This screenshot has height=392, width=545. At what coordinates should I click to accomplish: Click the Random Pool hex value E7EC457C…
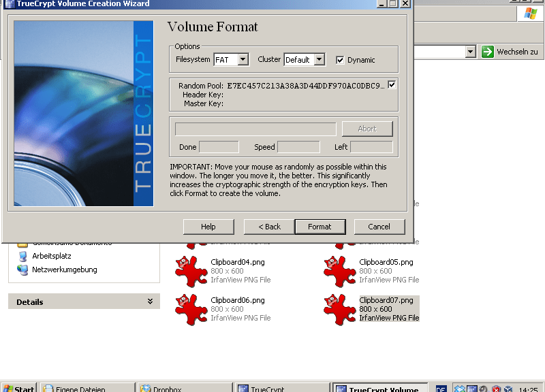pyautogui.click(x=306, y=86)
